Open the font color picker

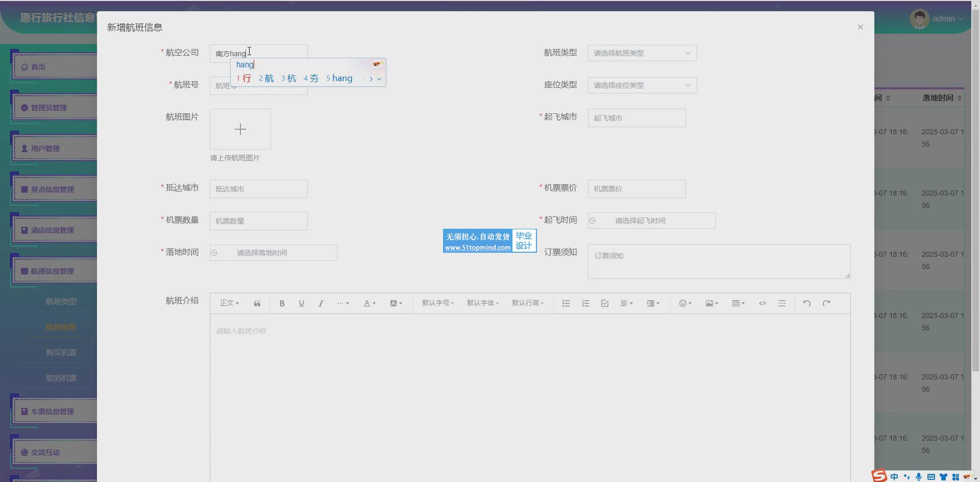pyautogui.click(x=370, y=303)
